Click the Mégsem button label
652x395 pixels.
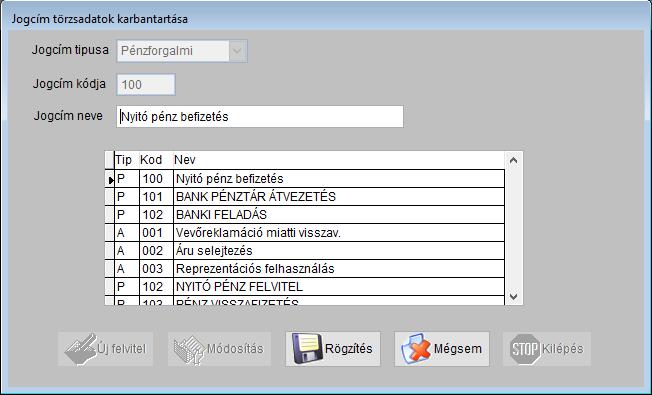[x=457, y=349]
